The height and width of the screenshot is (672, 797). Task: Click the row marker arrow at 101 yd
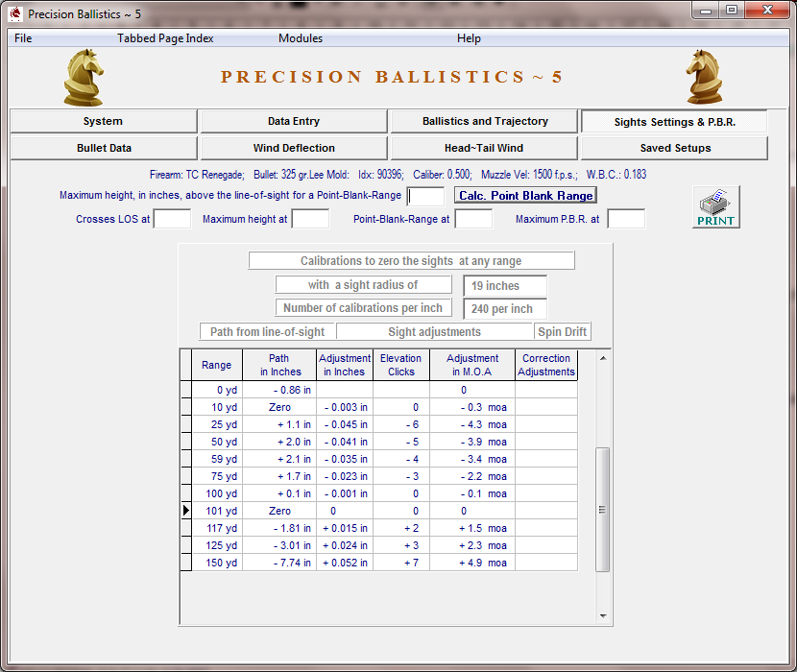click(186, 511)
